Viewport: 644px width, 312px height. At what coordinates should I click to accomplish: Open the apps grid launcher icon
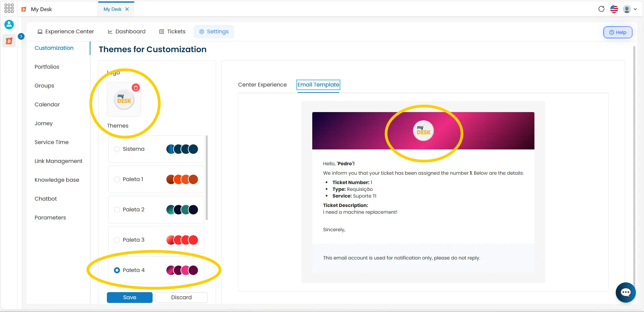(9, 8)
